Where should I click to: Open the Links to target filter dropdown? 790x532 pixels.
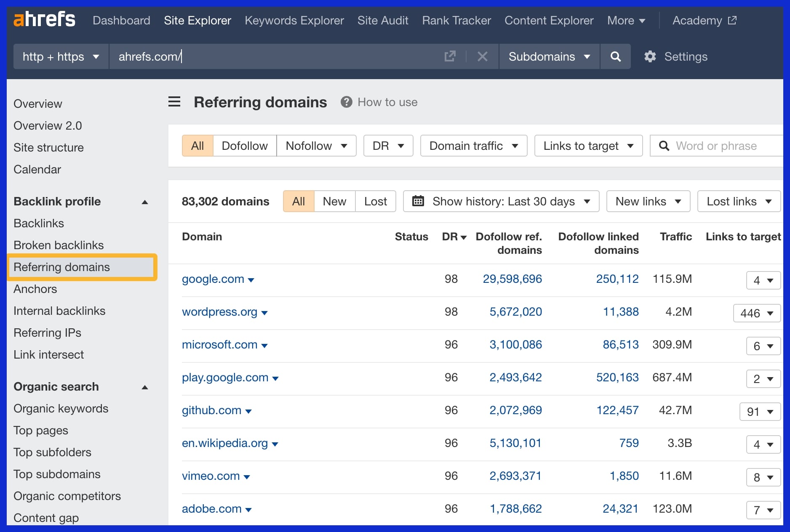(588, 146)
